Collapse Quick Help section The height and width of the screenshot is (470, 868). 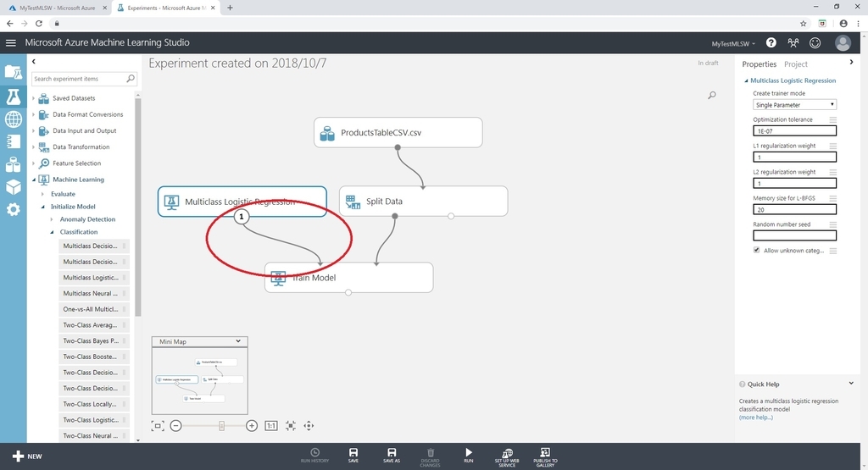point(851,383)
